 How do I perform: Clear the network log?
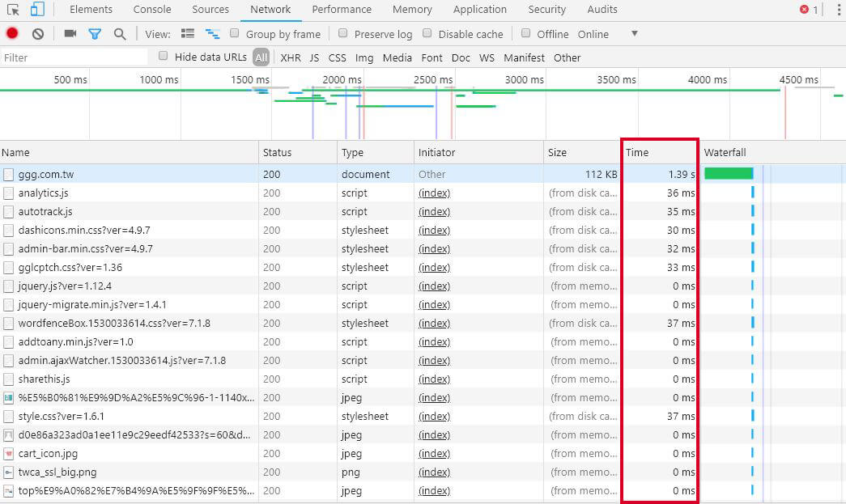point(38,34)
